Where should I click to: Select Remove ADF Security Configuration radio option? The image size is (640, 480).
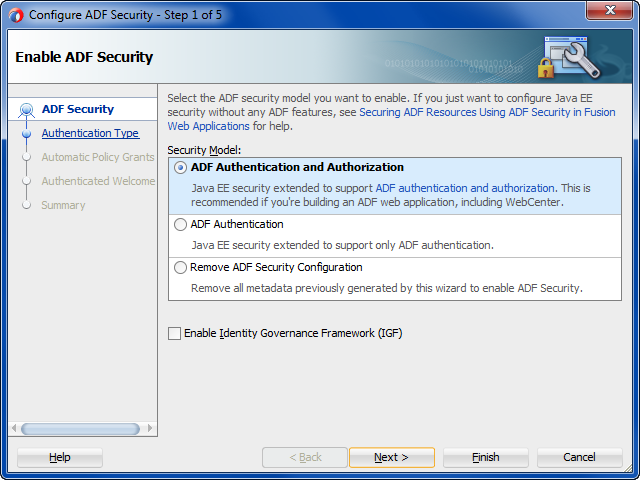[180, 267]
